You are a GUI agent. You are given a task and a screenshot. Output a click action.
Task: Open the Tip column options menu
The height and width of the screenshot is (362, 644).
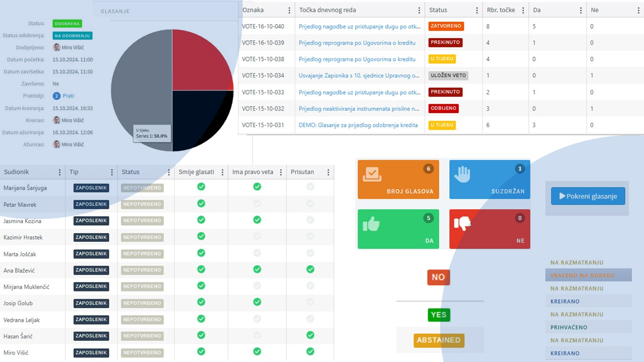[112, 172]
